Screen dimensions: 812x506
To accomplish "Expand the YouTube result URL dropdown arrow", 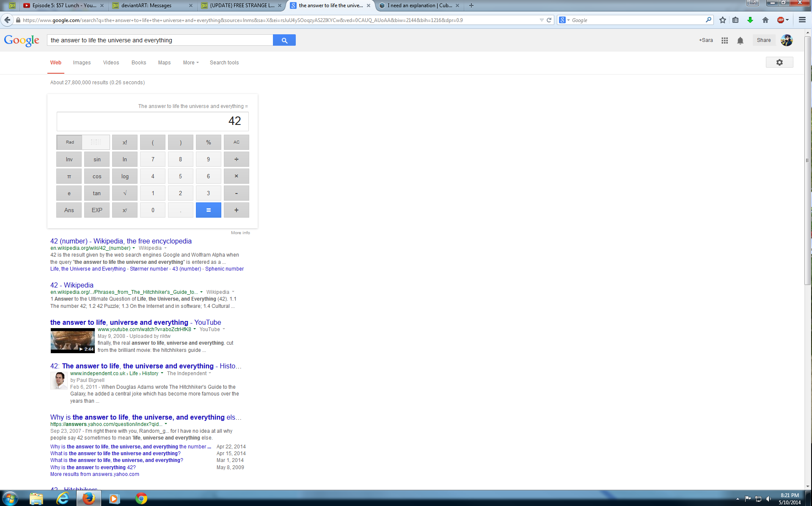I will click(x=195, y=329).
